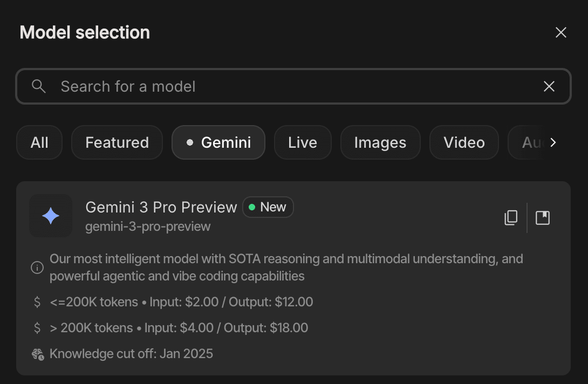Screen dimensions: 588x384
Task: Select the All category filter
Action: point(39,142)
